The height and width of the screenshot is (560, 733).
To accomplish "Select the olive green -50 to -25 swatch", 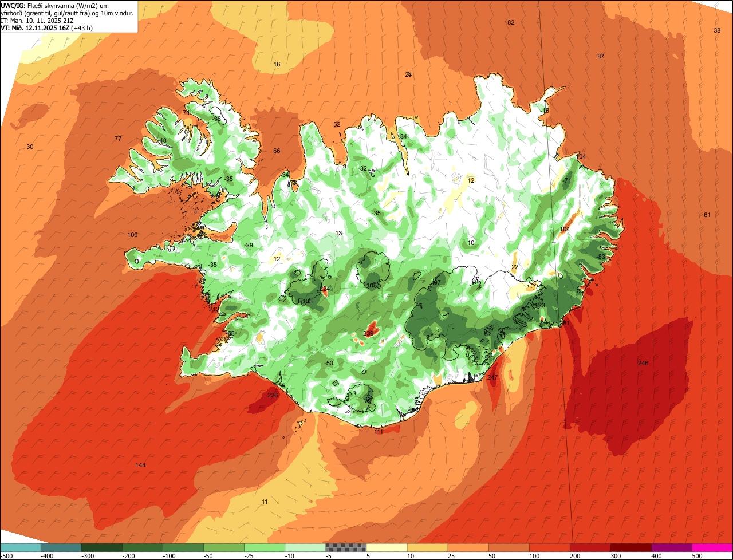I will pos(224,547).
